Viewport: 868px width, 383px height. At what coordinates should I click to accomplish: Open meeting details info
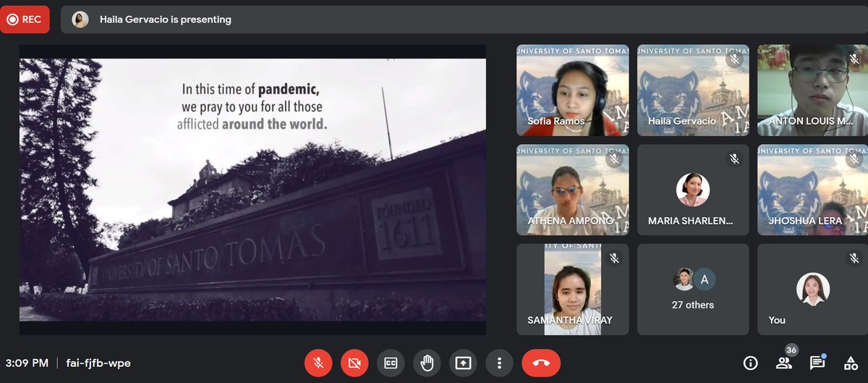pyautogui.click(x=751, y=363)
